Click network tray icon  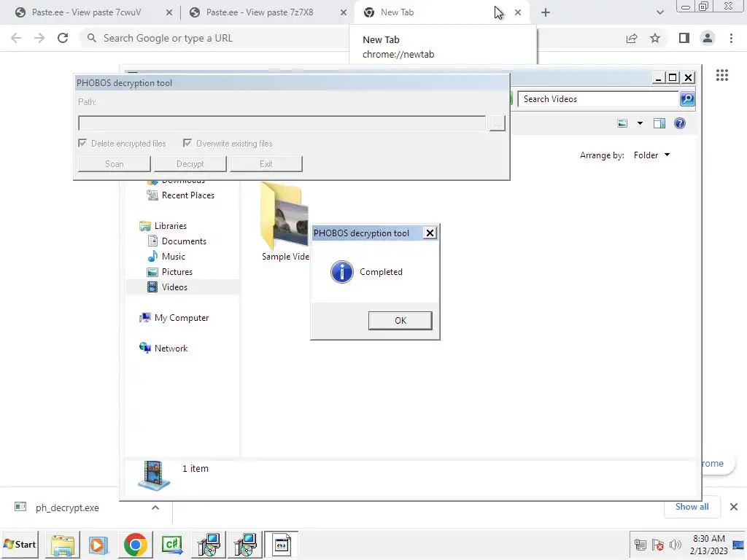[640, 545]
